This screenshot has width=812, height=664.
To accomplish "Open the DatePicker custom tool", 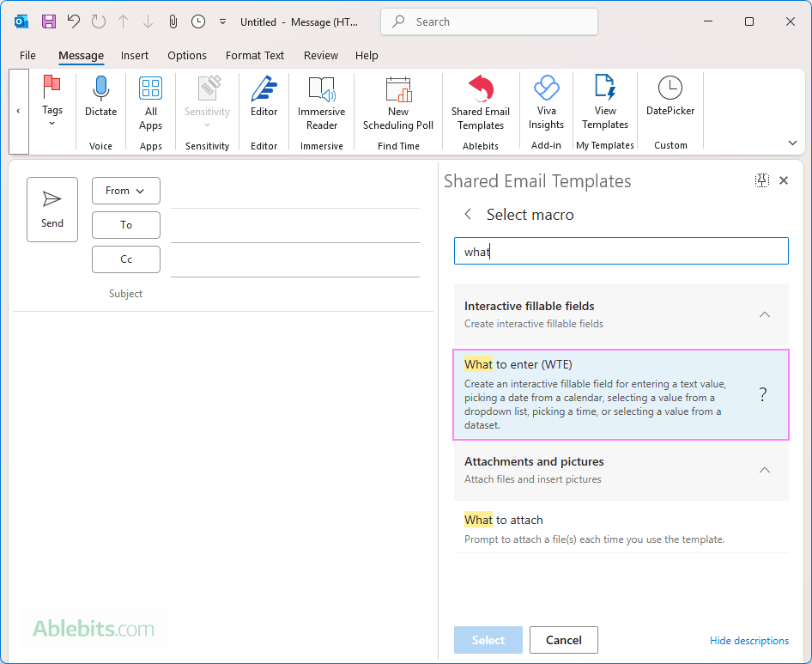I will pos(670,96).
